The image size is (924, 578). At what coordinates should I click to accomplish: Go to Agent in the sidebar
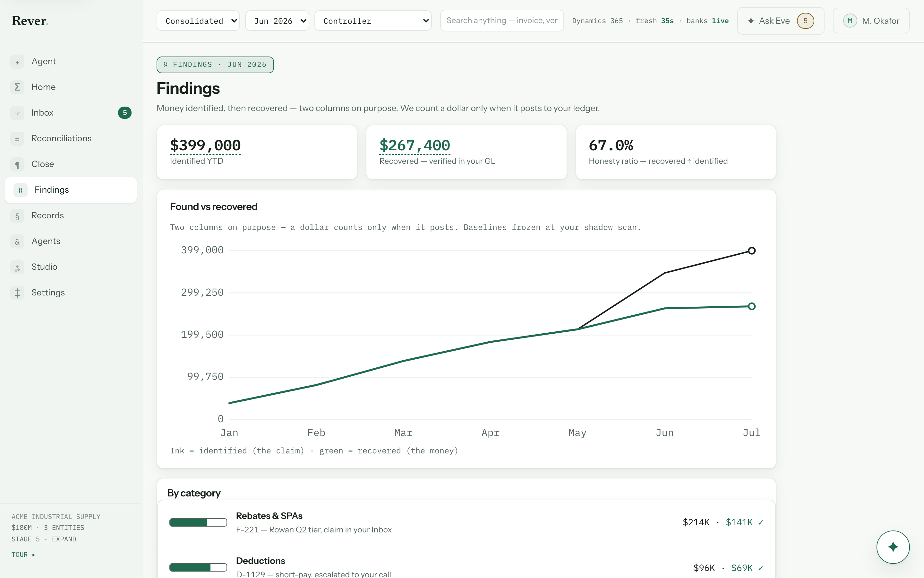71,62
